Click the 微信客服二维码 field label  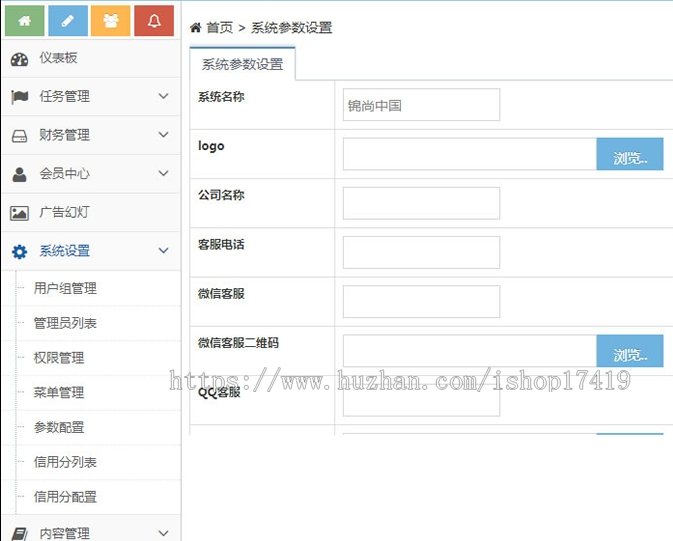(x=238, y=343)
